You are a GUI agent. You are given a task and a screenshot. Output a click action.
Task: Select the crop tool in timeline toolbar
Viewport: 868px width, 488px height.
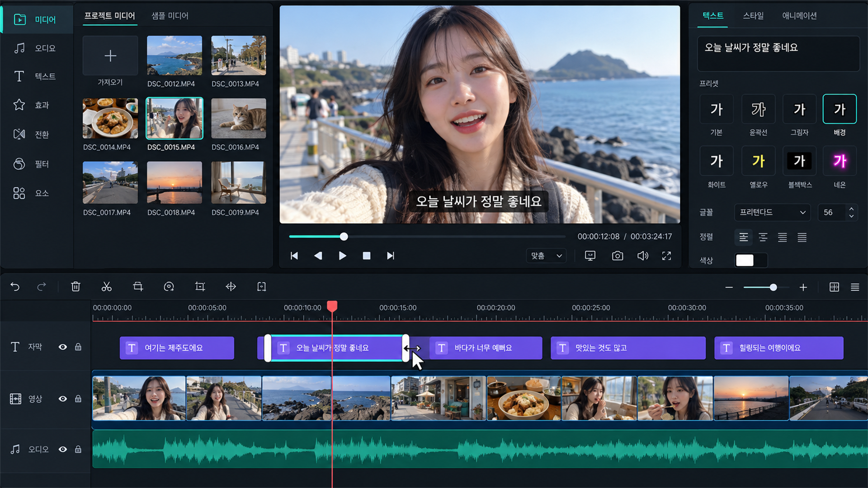200,287
